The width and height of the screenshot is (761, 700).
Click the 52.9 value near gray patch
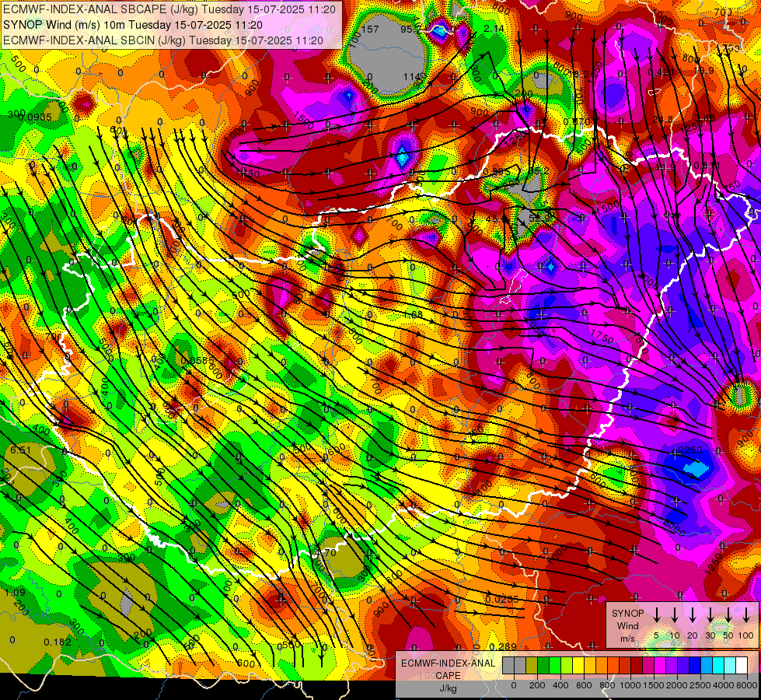539,217
